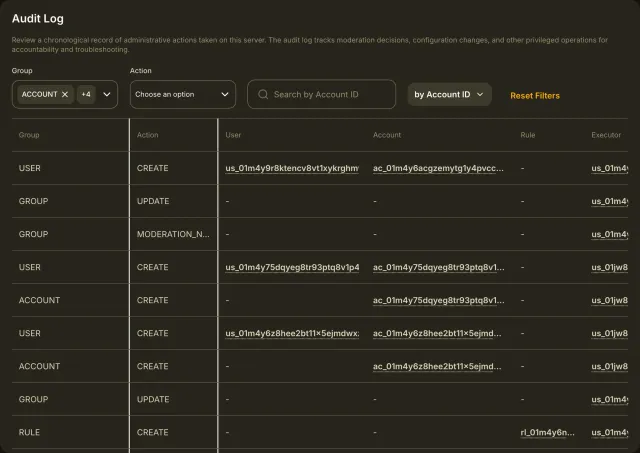Click the Group column header
The image size is (640, 453).
tap(29, 135)
